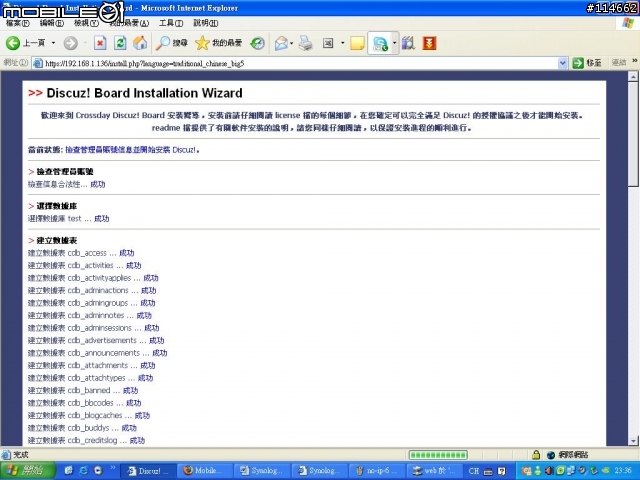Viewport: 640px width, 480px height.
Task: Open the History toolbar icon
Action: pyautogui.click(x=258, y=43)
